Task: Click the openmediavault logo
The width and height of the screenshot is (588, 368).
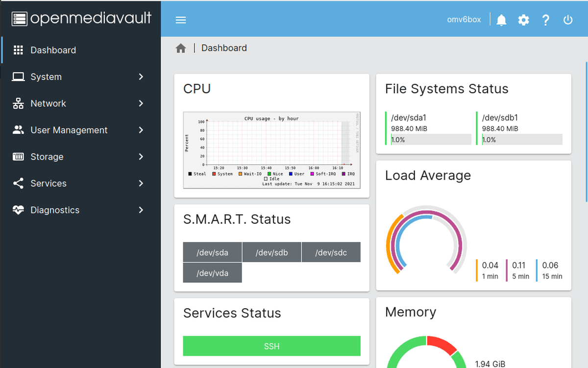Action: pos(81,19)
